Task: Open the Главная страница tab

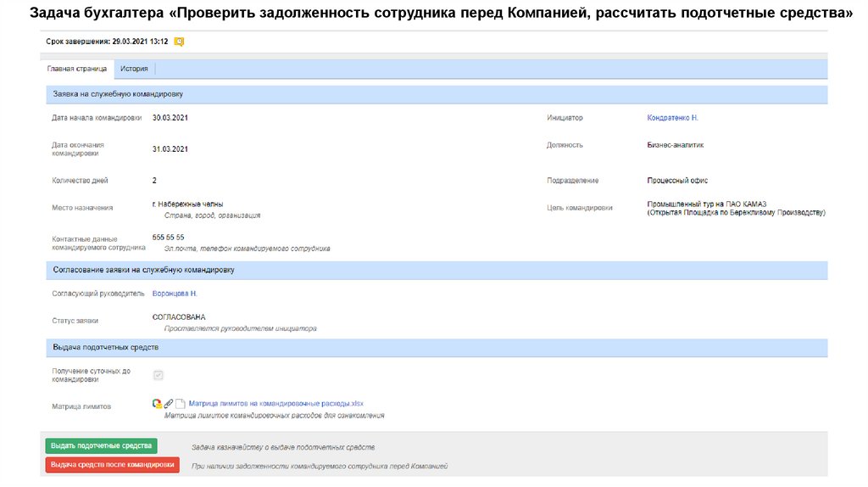Action: coord(77,69)
